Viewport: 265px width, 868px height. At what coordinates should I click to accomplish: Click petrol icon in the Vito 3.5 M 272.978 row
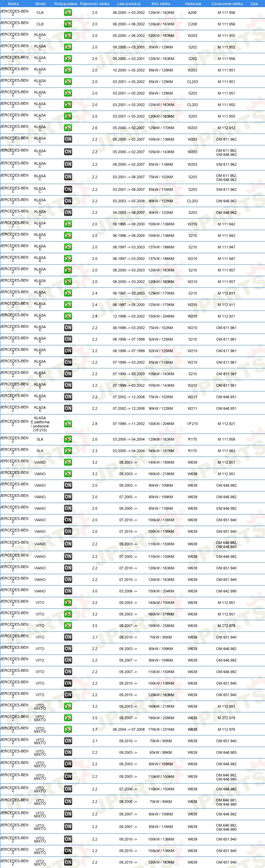click(x=68, y=626)
